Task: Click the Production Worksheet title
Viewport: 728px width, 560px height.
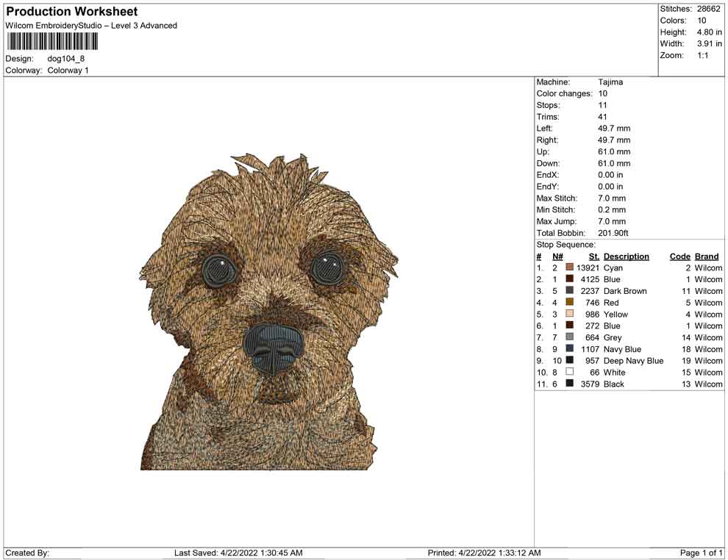Action: coord(71,11)
